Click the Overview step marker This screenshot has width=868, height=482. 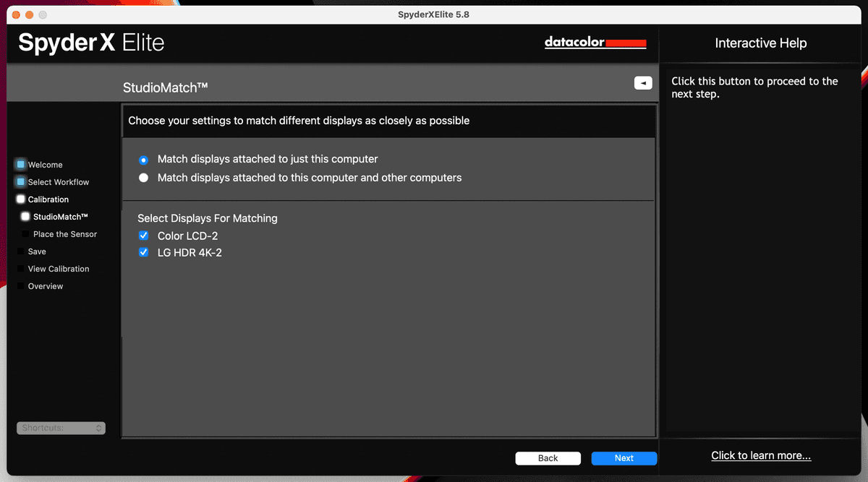click(x=21, y=286)
